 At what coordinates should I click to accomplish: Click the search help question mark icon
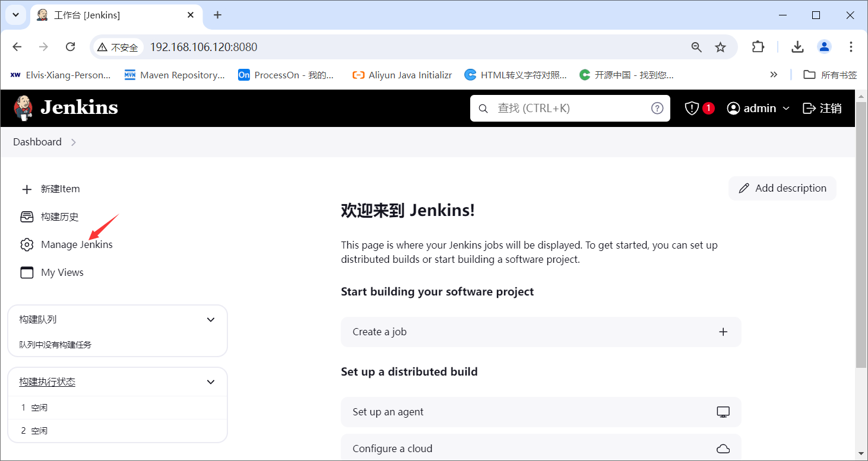657,108
